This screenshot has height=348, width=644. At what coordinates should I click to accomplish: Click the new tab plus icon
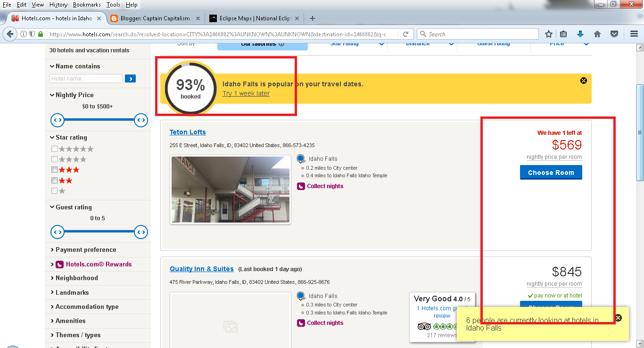(x=312, y=18)
